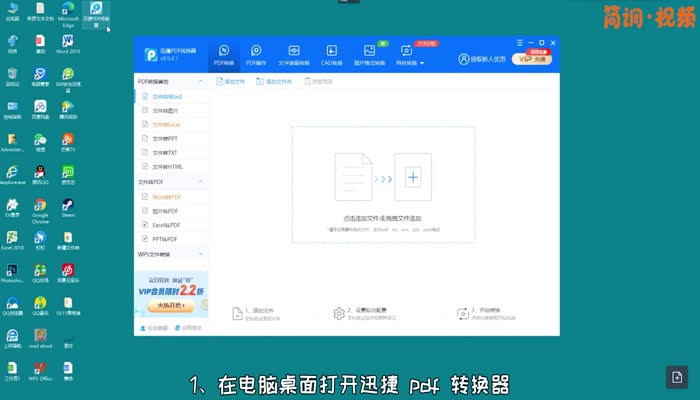This screenshot has height=400, width=700.
Task: Click the 添加文件夹 toolbar button
Action: tap(274, 82)
